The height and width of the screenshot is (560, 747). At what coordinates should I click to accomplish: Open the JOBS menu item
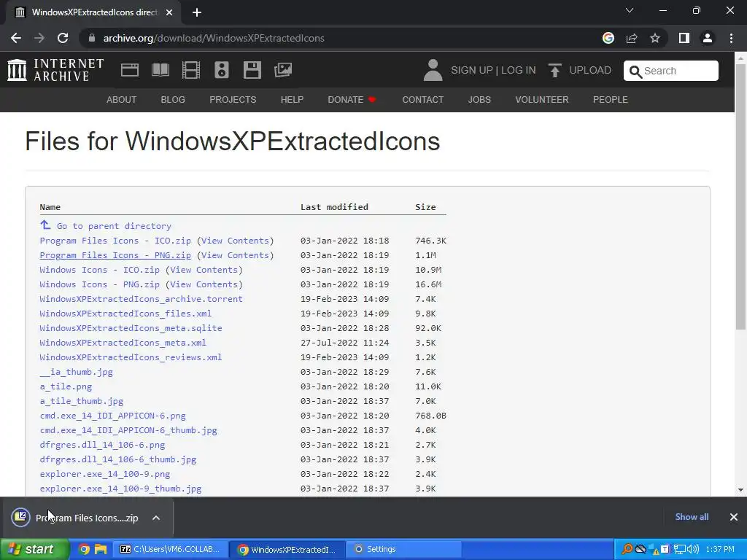click(x=479, y=99)
